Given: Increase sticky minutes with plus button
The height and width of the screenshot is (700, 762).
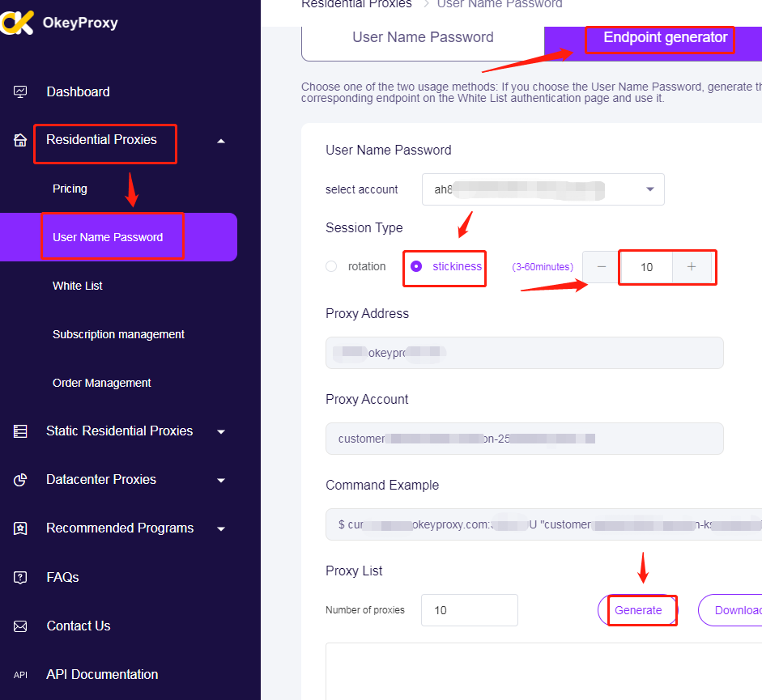Looking at the screenshot, I should pyautogui.click(x=692, y=267).
